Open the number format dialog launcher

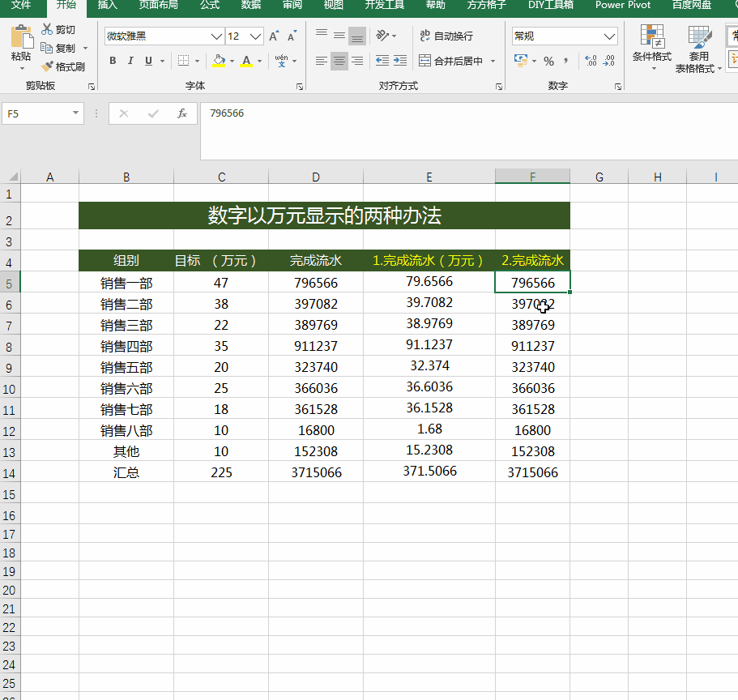[618, 87]
